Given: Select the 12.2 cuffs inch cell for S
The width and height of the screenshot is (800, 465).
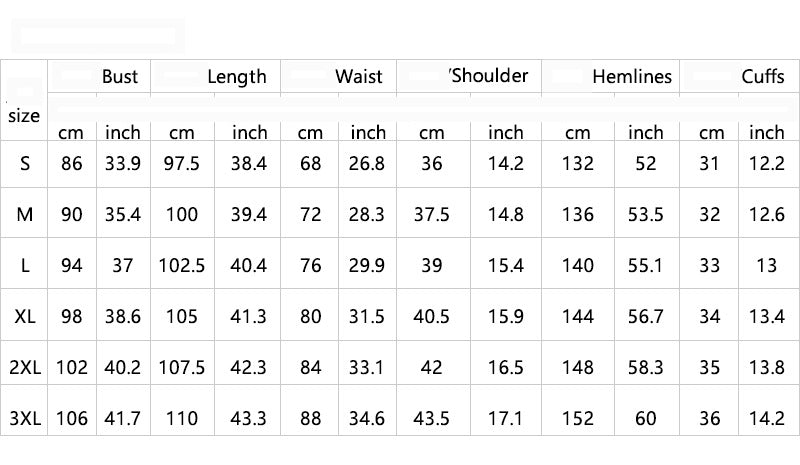Looking at the screenshot, I should pos(767,163).
